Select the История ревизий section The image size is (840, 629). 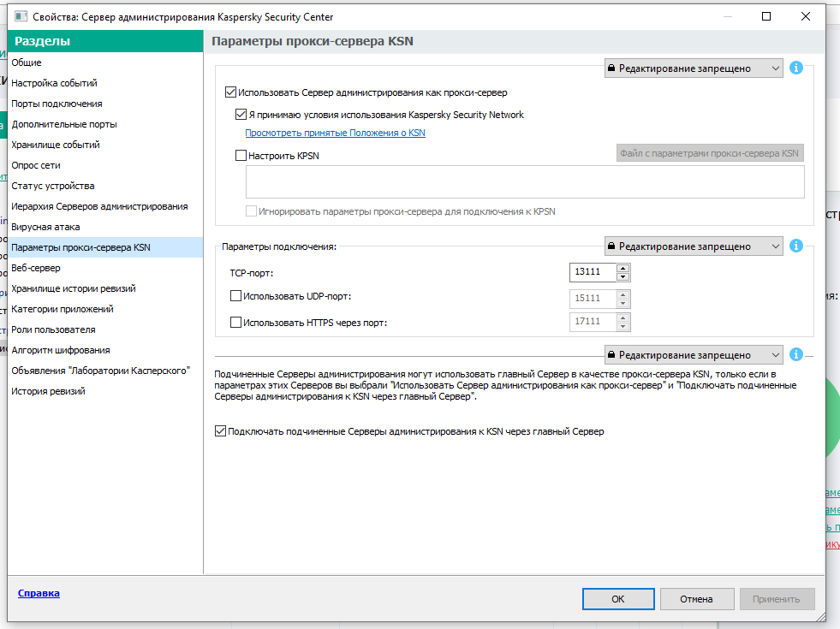(x=105, y=391)
